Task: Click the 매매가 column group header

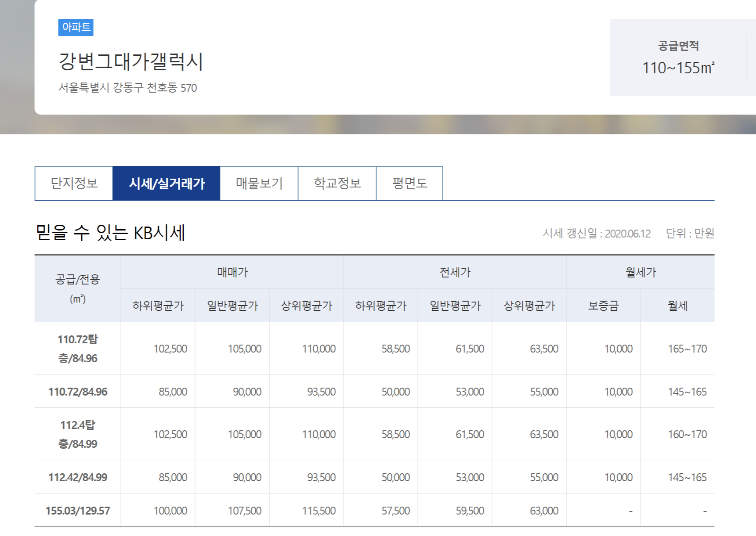Action: click(232, 272)
